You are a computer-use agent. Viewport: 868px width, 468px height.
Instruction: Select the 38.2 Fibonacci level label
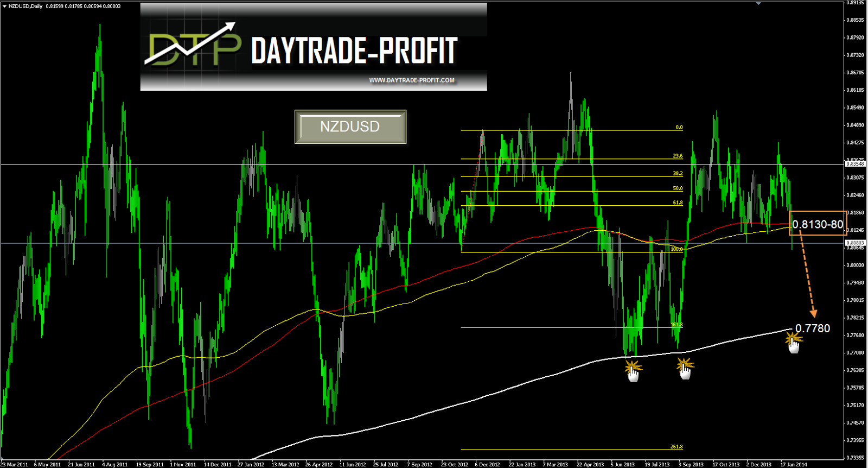pos(678,174)
